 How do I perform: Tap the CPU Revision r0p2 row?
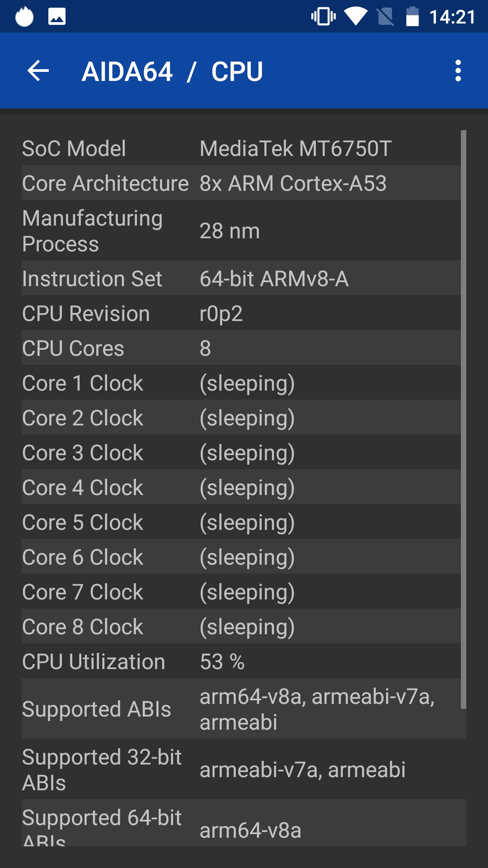(241, 313)
